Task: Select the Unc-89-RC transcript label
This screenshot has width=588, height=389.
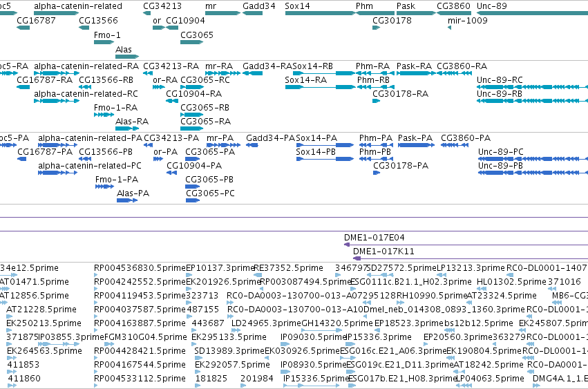Action: tap(500, 80)
